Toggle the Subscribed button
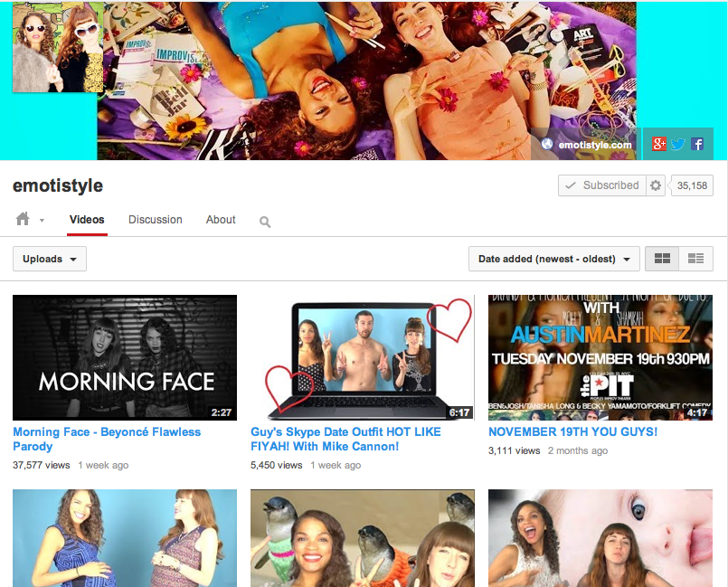The height and width of the screenshot is (587, 728). pyautogui.click(x=601, y=185)
